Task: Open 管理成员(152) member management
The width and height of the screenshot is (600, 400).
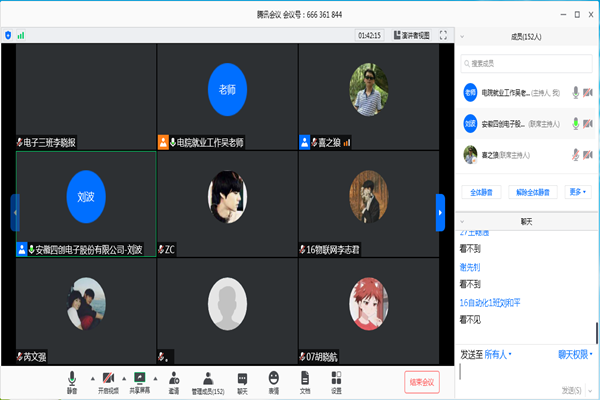Action: coord(208,381)
